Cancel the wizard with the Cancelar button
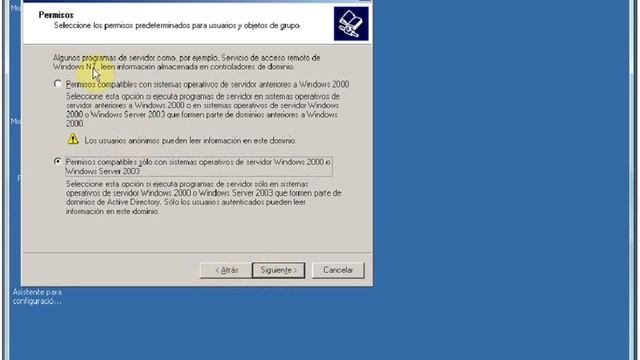This screenshot has height=360, width=640. [338, 270]
